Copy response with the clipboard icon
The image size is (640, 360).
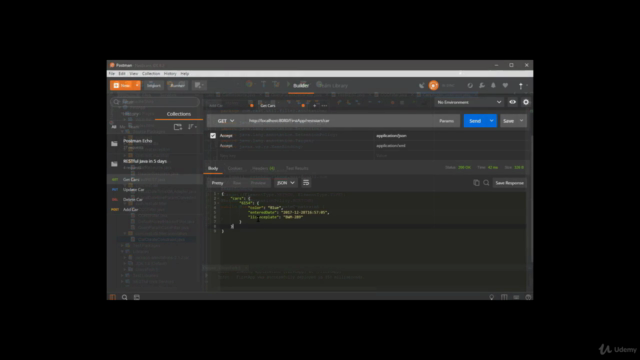[476, 183]
